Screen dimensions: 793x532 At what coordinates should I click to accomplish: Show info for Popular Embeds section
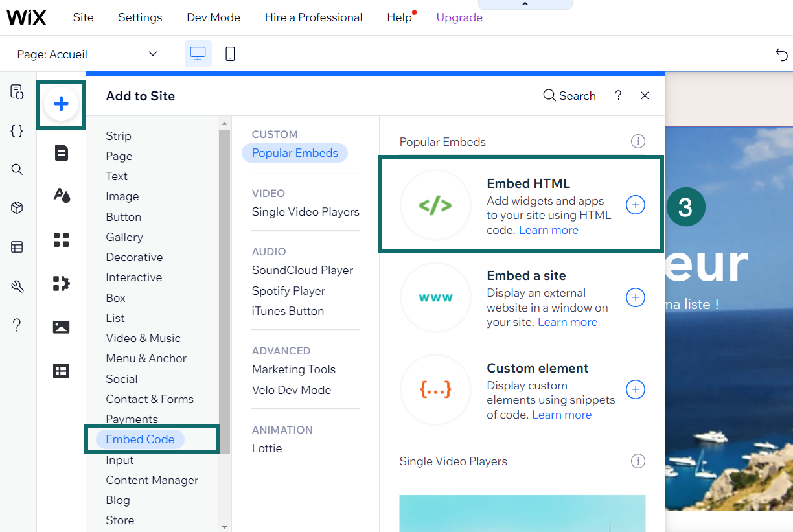coord(638,141)
